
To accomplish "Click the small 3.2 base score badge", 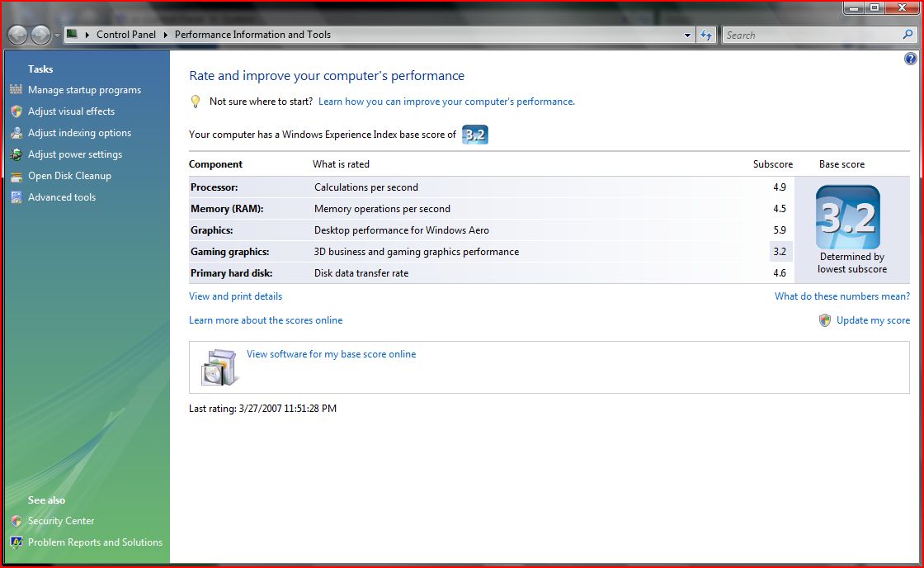I will click(475, 135).
